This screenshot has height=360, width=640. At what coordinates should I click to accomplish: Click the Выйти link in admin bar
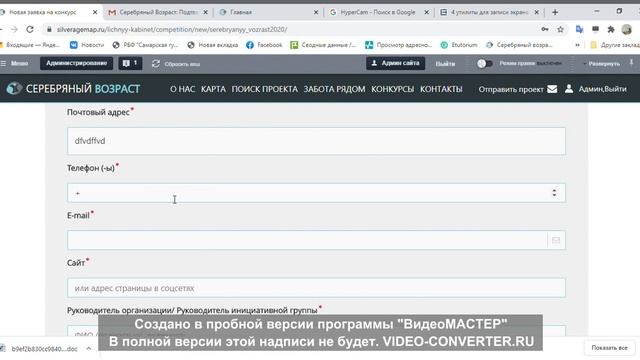pos(445,64)
